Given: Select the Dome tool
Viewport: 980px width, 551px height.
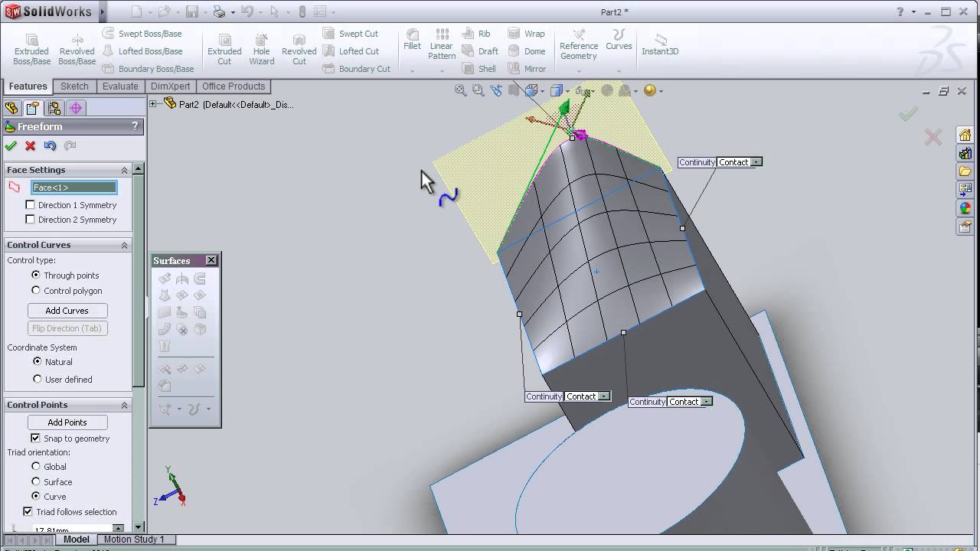Looking at the screenshot, I should (x=527, y=51).
